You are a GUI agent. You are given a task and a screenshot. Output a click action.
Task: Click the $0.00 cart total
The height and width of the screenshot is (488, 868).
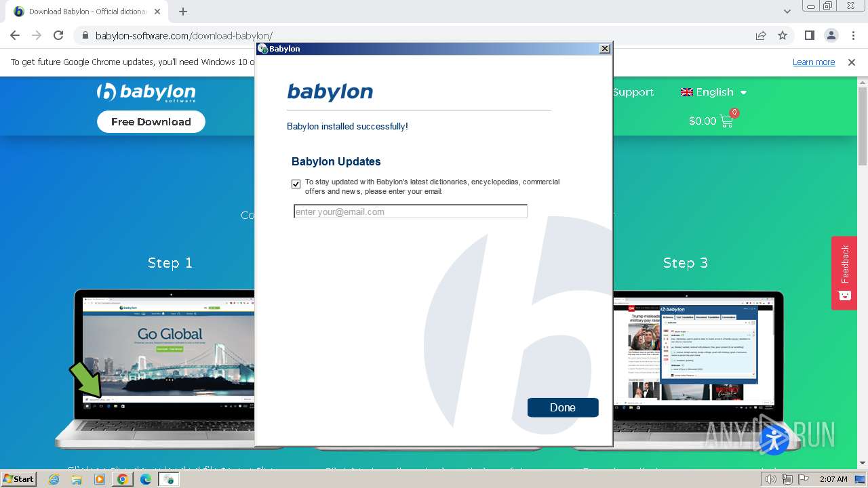pyautogui.click(x=703, y=121)
